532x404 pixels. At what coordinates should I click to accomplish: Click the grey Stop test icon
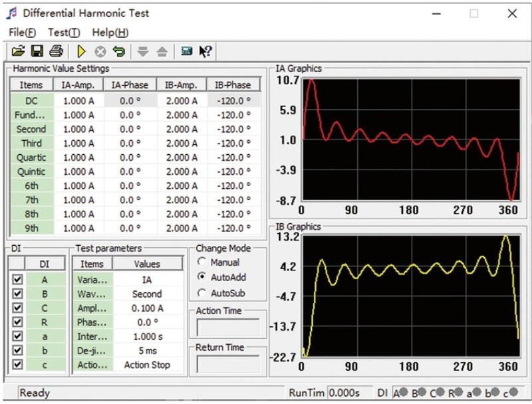point(100,51)
